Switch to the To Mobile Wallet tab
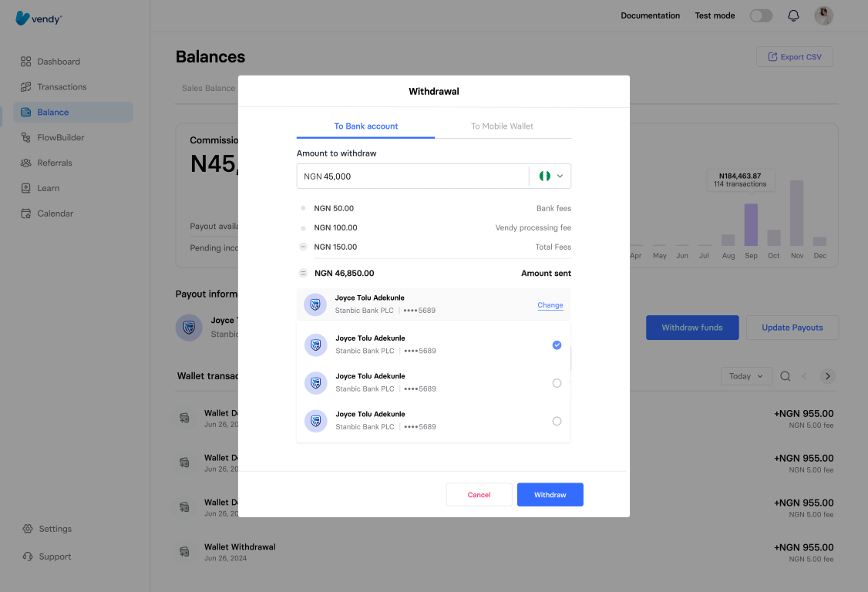The width and height of the screenshot is (868, 592). click(x=502, y=126)
